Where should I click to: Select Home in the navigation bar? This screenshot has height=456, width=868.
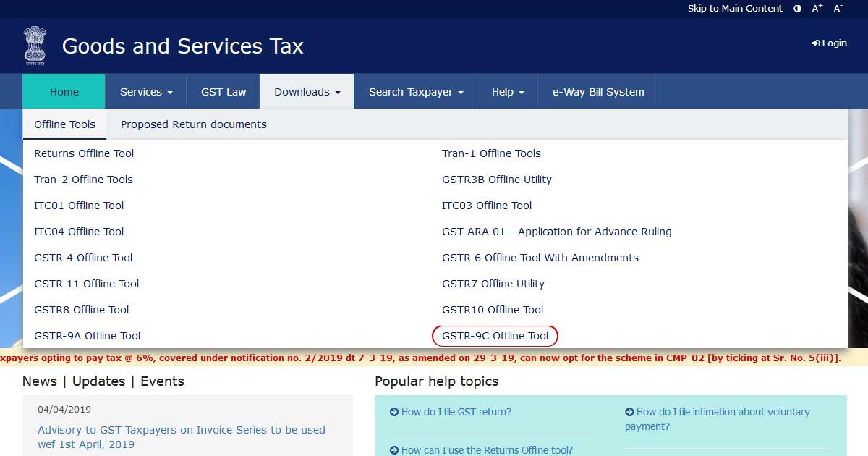pos(64,91)
